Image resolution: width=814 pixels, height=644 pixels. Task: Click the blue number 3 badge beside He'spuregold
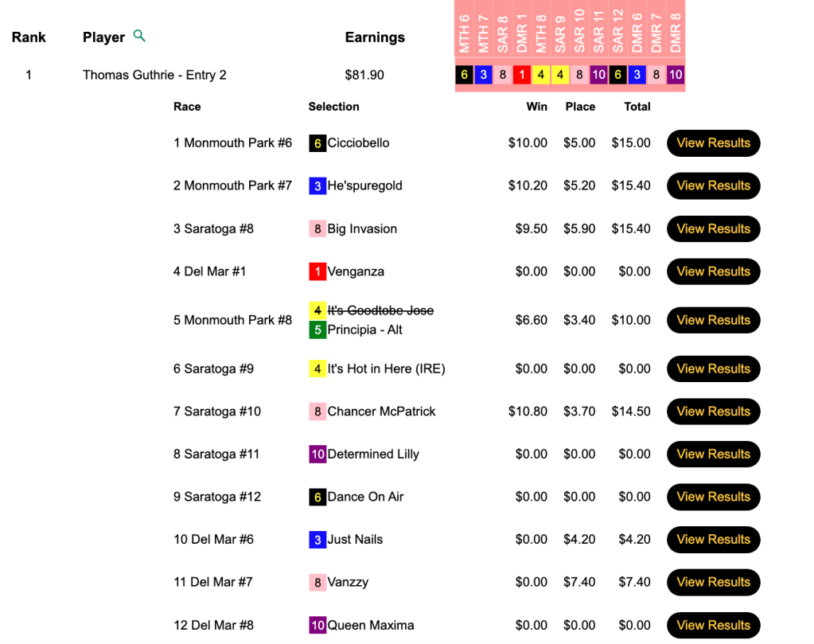point(317,186)
